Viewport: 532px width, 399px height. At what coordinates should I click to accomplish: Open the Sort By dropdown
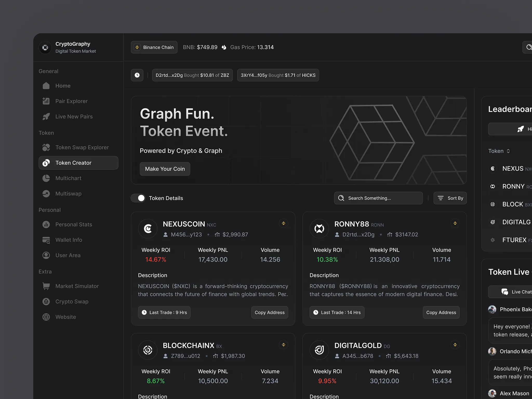pos(450,198)
